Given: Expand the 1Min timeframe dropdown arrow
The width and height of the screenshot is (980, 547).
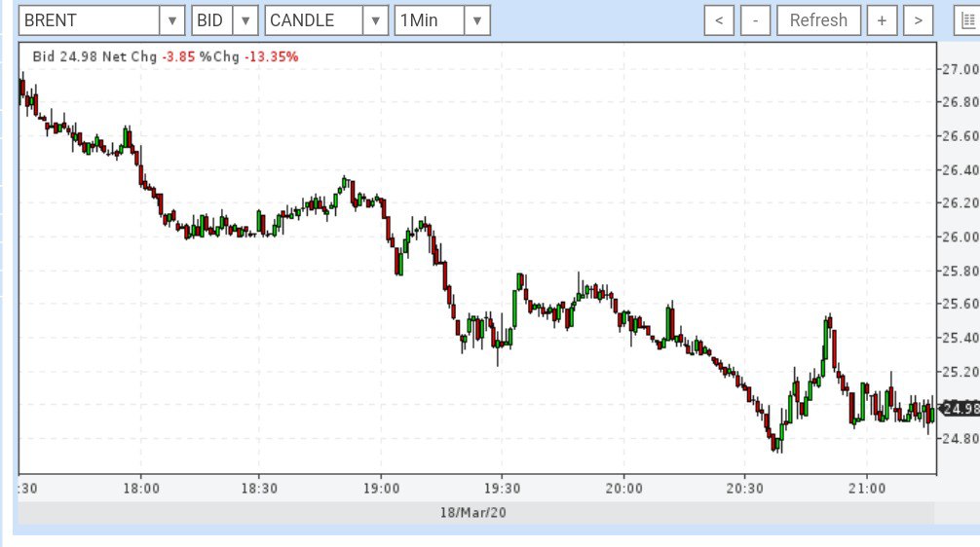Looking at the screenshot, I should [x=477, y=20].
